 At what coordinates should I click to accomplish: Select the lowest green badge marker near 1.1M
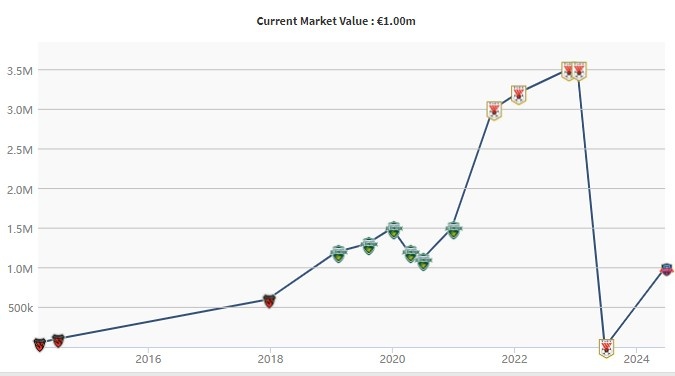click(x=424, y=262)
